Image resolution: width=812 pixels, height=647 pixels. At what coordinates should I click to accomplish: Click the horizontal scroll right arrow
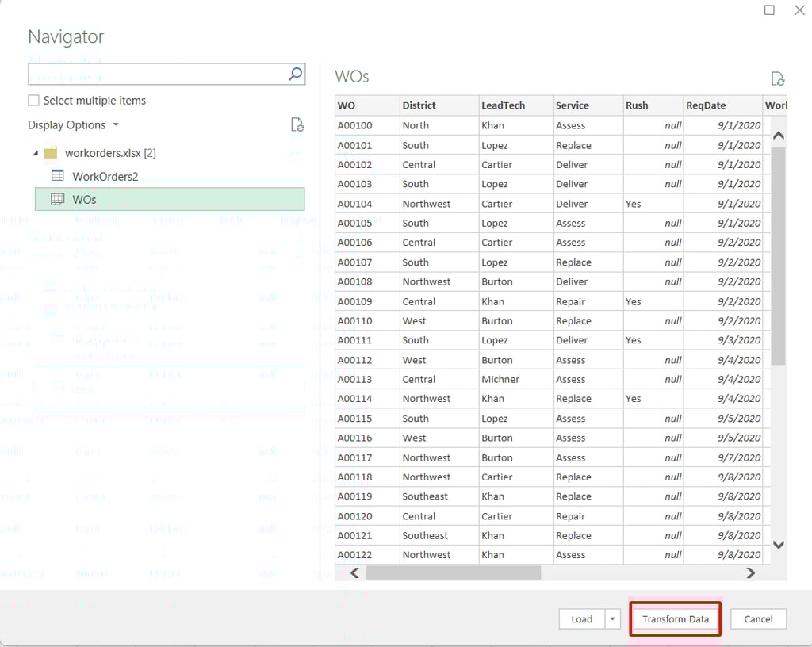[750, 572]
